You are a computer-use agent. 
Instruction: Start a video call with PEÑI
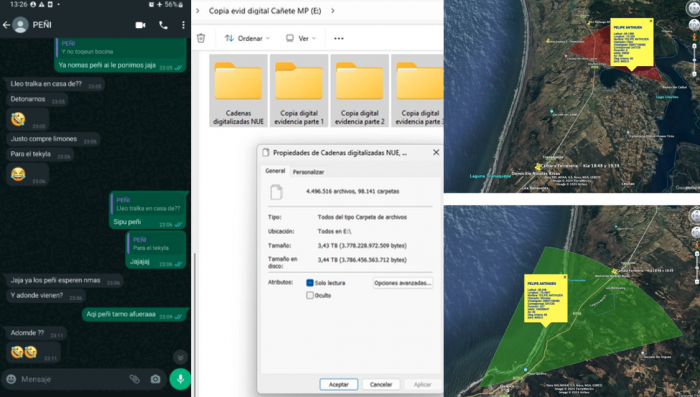(141, 25)
